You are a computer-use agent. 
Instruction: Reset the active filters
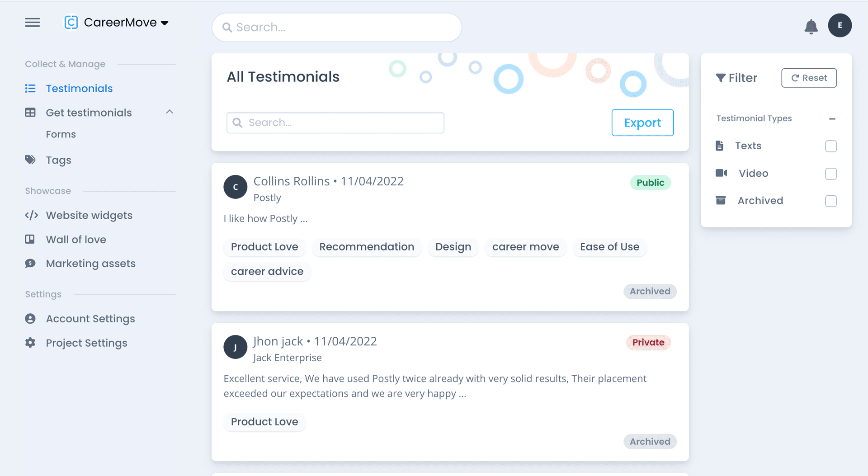pos(809,77)
